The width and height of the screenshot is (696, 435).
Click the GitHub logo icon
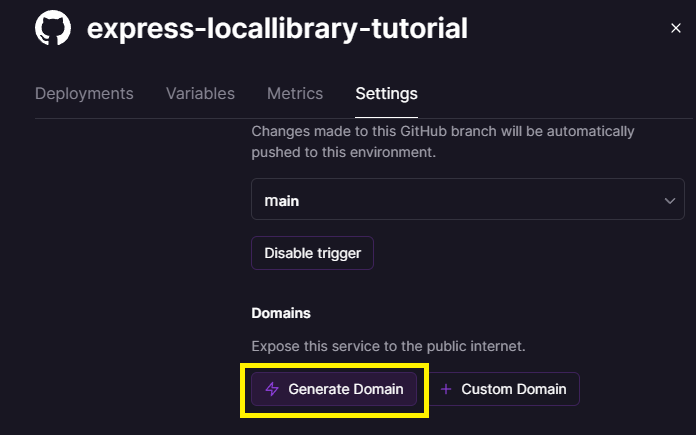(53, 28)
